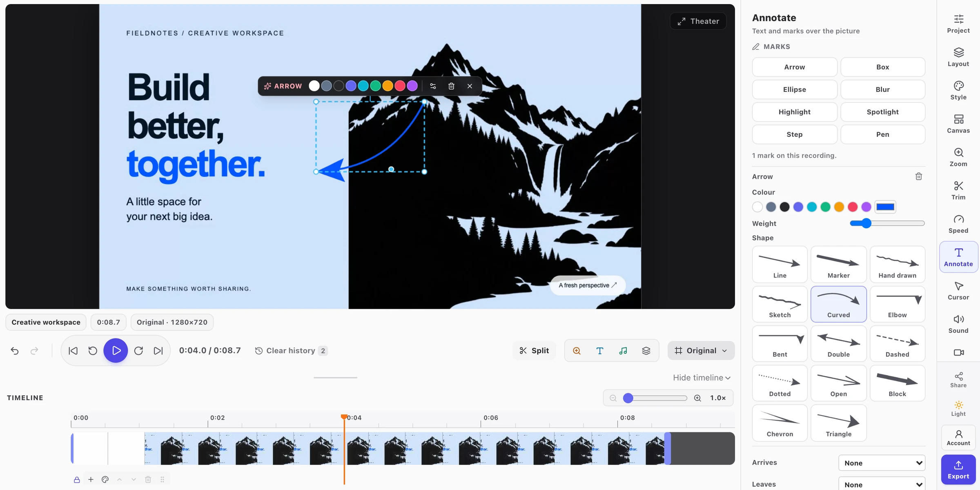Open the Speed panel

tap(958, 224)
